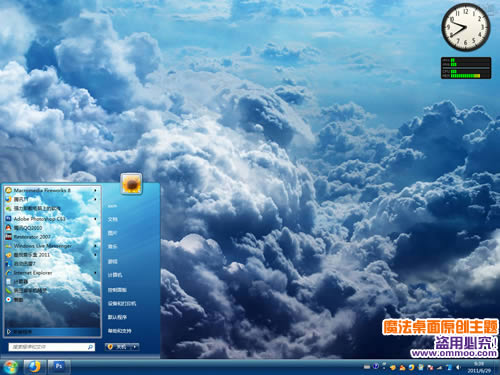Open 文档 Documents in Start menu
Image resolution: width=500 pixels, height=375 pixels.
(x=113, y=219)
